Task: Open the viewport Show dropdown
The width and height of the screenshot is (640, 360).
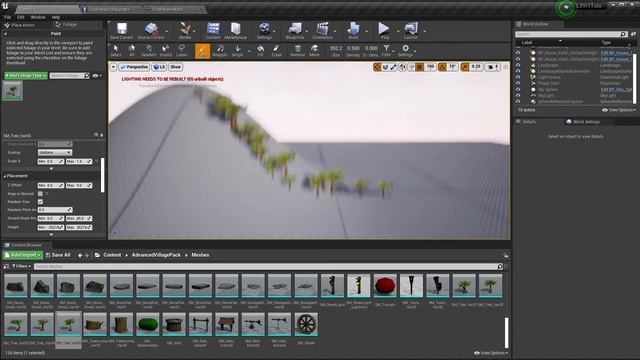Action: pyautogui.click(x=176, y=67)
